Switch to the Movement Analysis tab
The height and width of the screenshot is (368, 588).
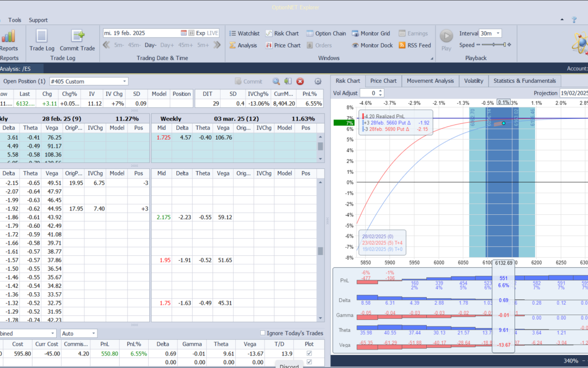(430, 81)
